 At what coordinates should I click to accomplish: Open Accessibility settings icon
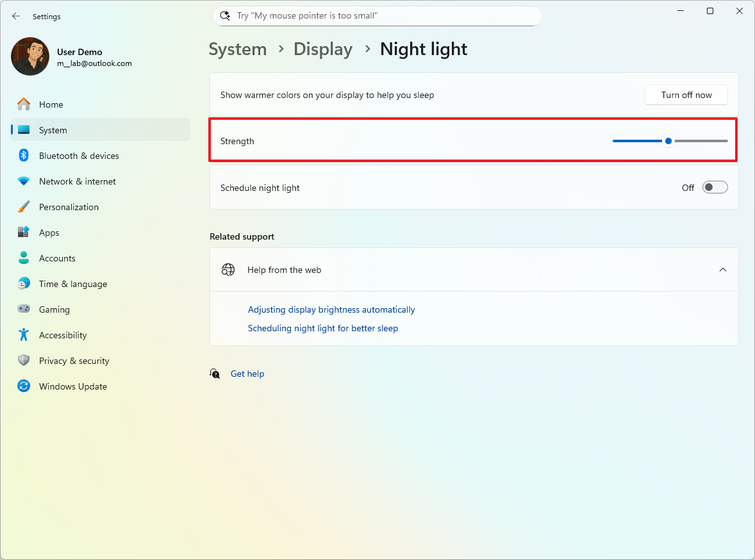[24, 335]
